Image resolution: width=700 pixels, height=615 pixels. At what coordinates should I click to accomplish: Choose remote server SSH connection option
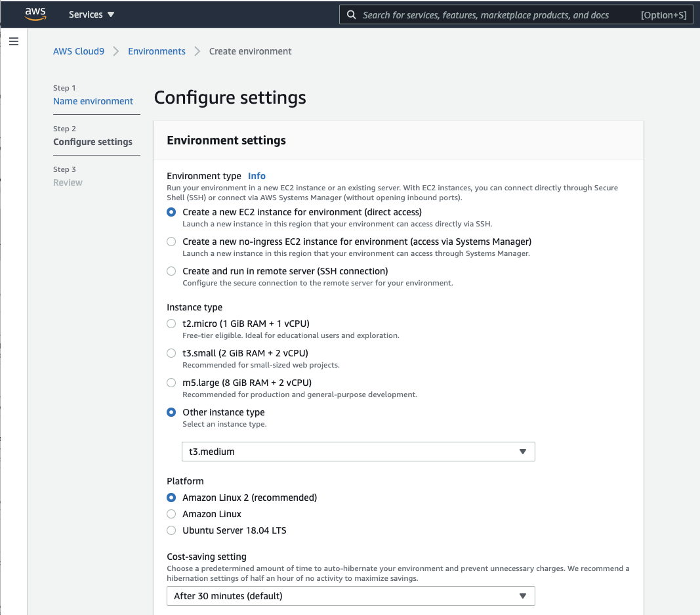[171, 271]
